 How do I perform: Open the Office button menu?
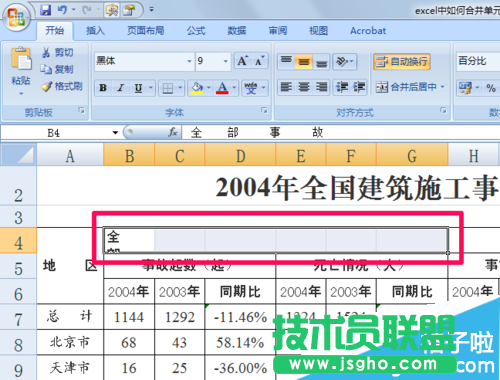click(17, 17)
